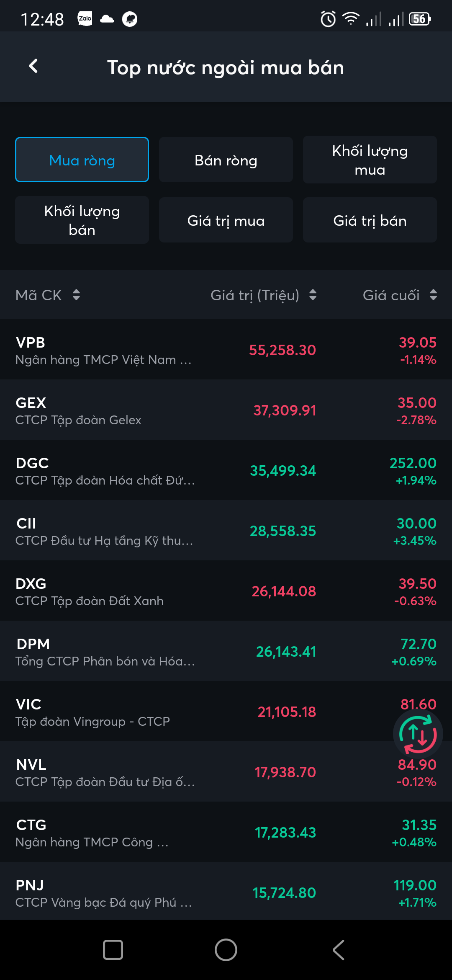Switch to Giá trị mua tab
The height and width of the screenshot is (980, 452).
coord(226,220)
